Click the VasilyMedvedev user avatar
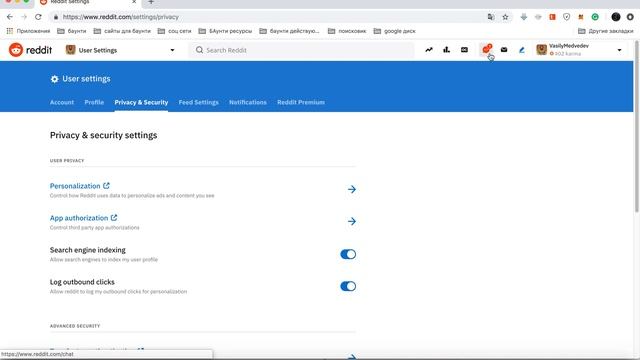 coord(542,50)
